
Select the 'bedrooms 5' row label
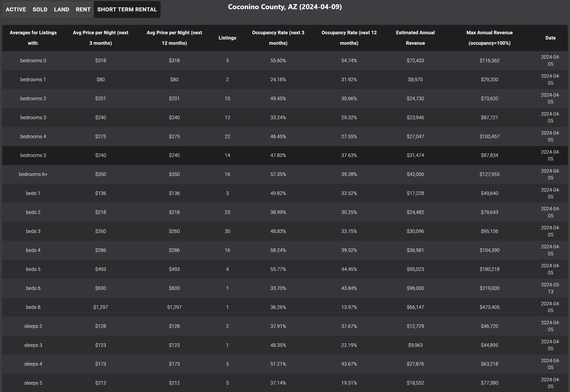33,155
